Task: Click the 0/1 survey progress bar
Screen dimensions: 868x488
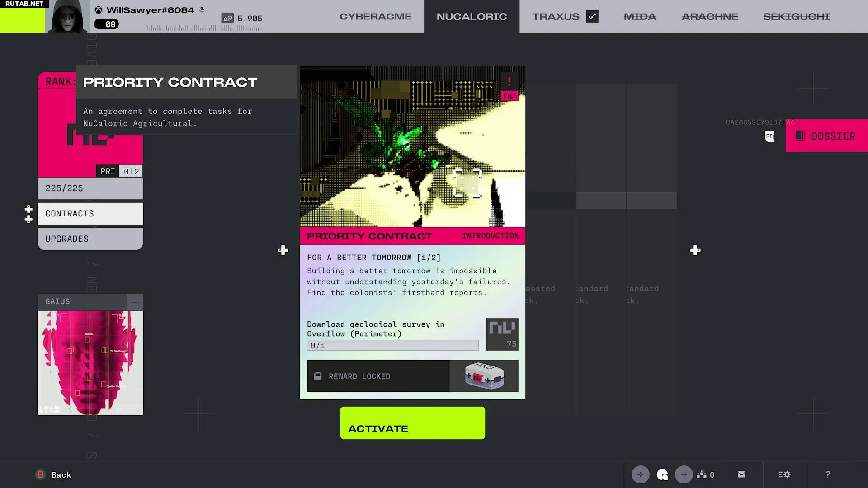Action: tap(392, 346)
